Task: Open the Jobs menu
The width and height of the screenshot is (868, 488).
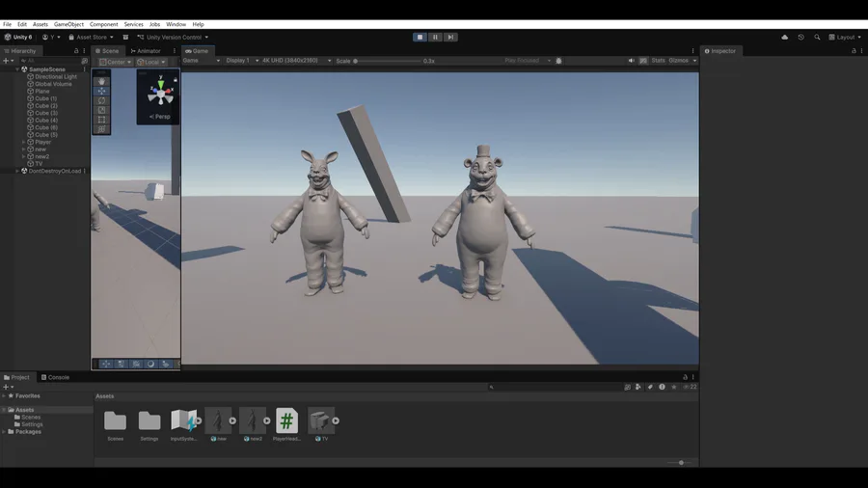Action: tap(154, 24)
